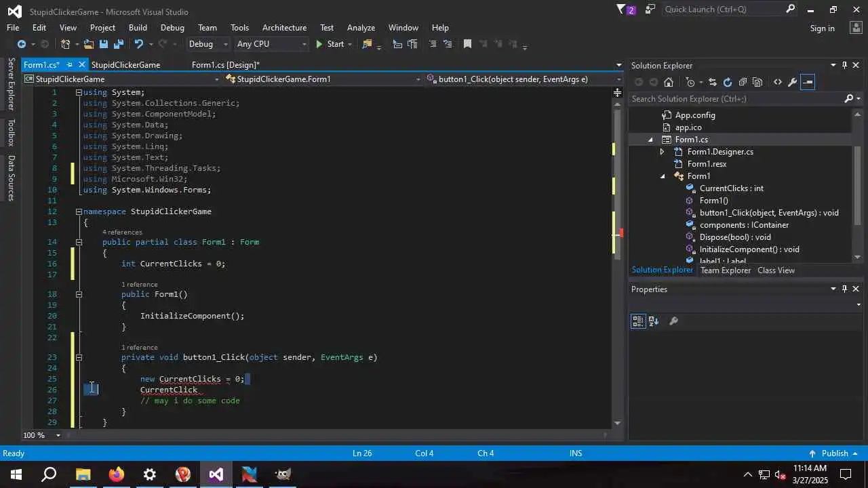Screen dimensions: 868x488
Task: Refresh the Solution Explorer
Action: pos(728,82)
